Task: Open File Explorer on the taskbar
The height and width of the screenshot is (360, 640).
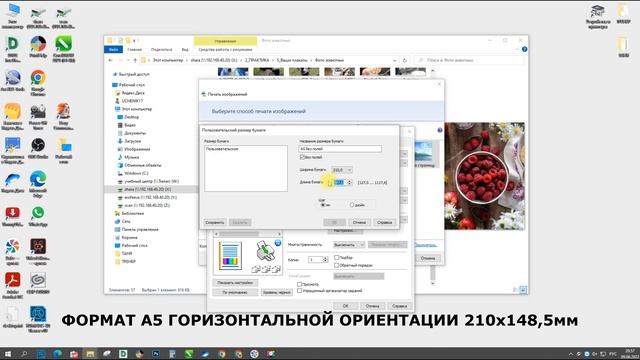Action: click(90, 354)
